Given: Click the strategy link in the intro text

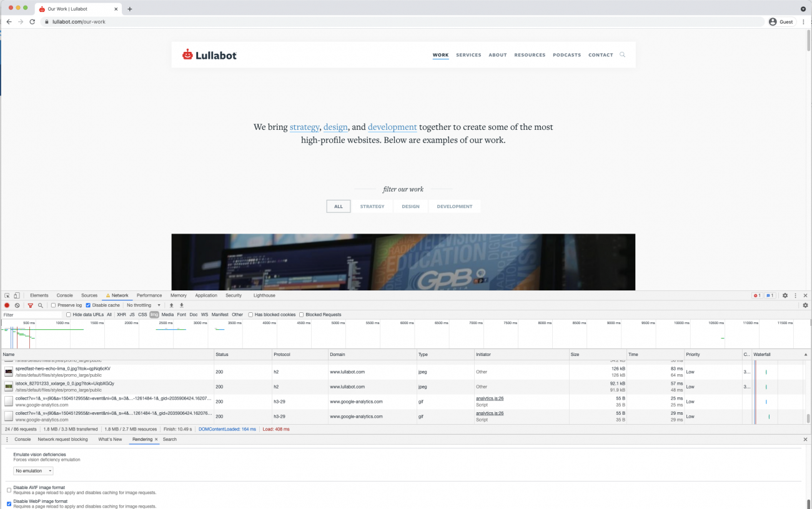Looking at the screenshot, I should 305,127.
